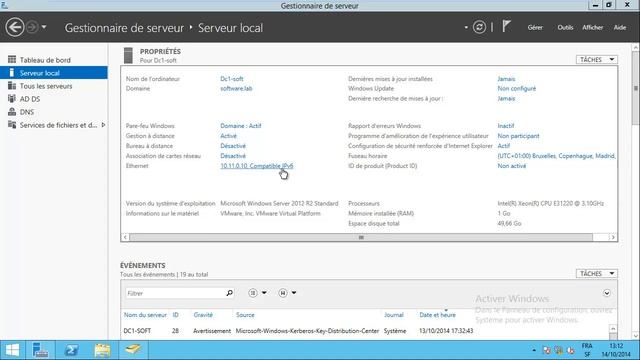Click the Tous les serveurs icon
The height and width of the screenshot is (360, 640).
pyautogui.click(x=12, y=86)
